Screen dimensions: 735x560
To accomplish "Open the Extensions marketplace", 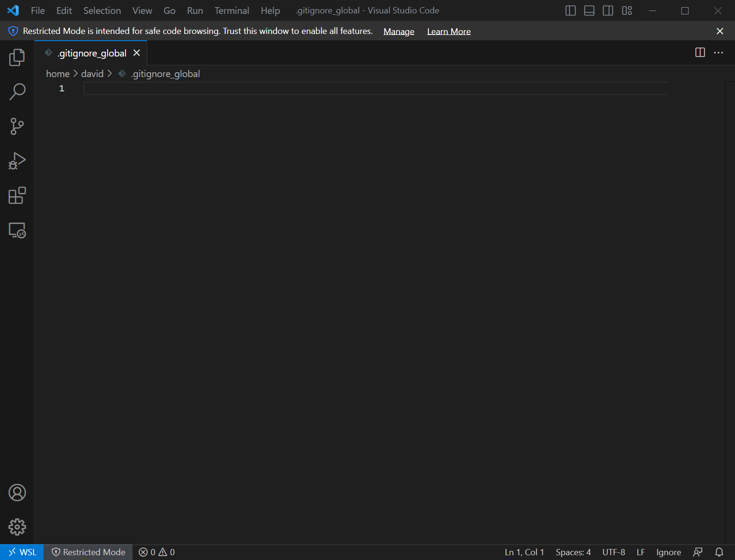I will (x=17, y=195).
